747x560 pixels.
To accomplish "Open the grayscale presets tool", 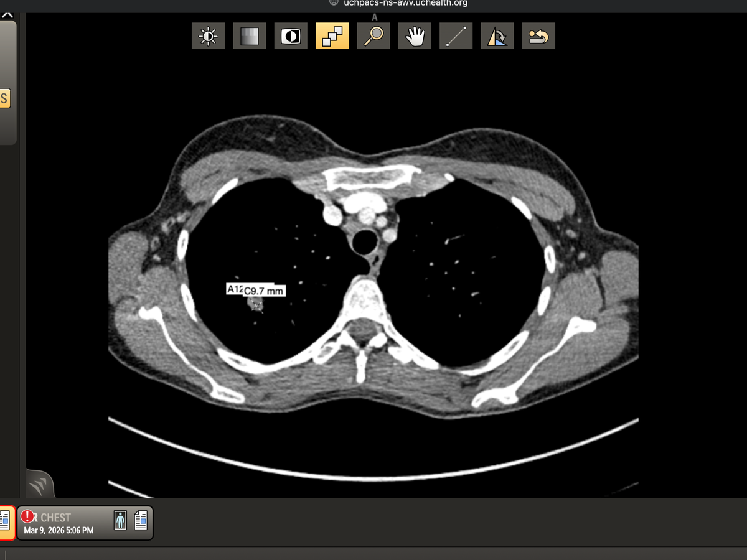I will tap(249, 36).
